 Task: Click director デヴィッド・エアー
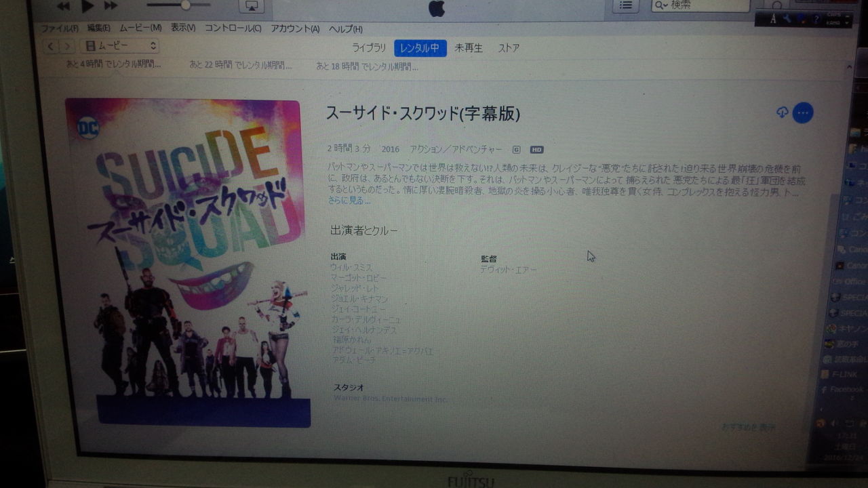pyautogui.click(x=509, y=270)
